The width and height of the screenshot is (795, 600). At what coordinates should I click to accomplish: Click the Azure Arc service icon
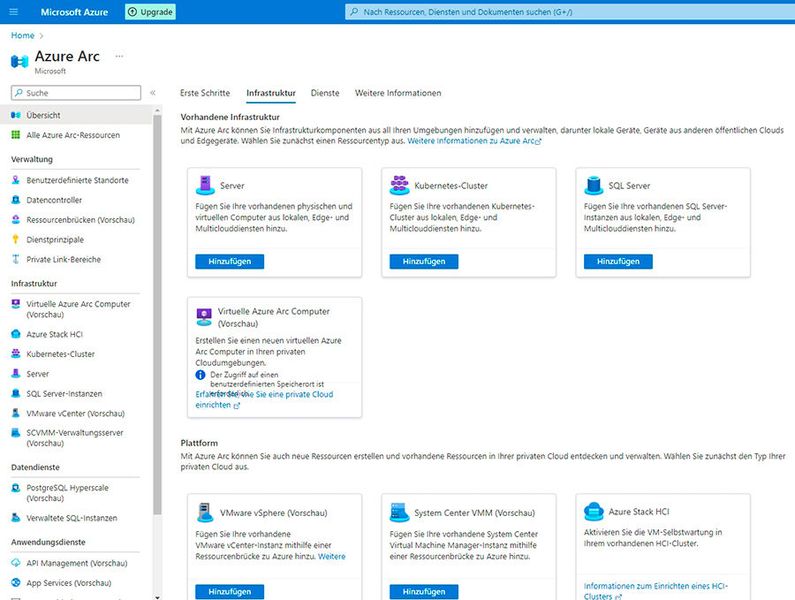(20, 62)
